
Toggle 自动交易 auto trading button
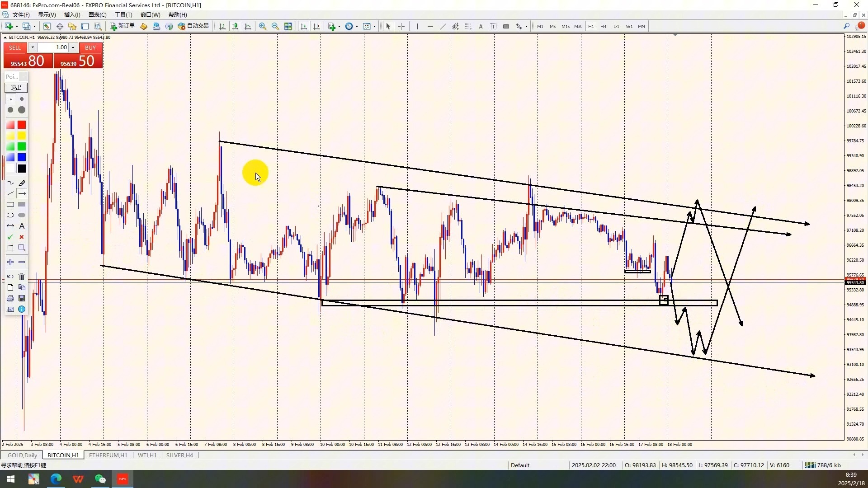(193, 26)
